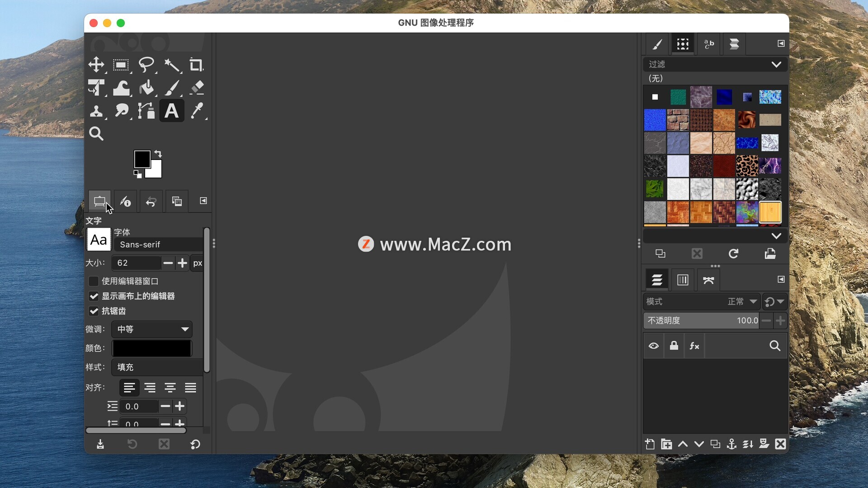The image size is (868, 488).
Task: Choose the Bucket Fill tool
Action: [146, 88]
